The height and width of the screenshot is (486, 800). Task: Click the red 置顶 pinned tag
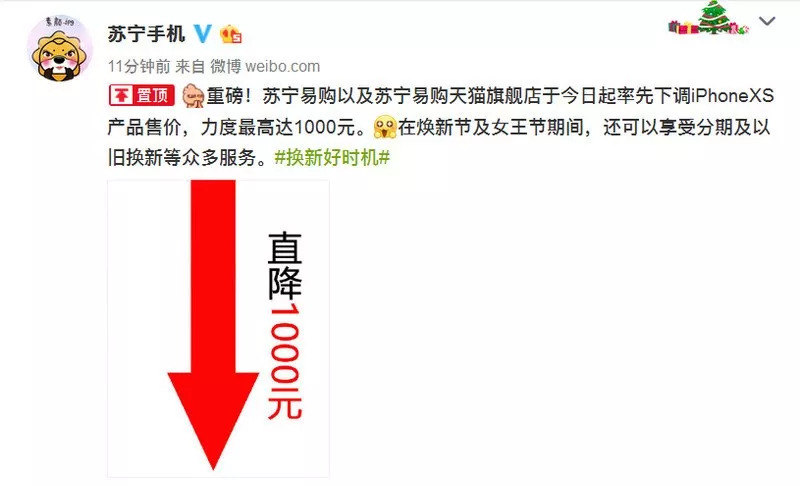pos(142,95)
